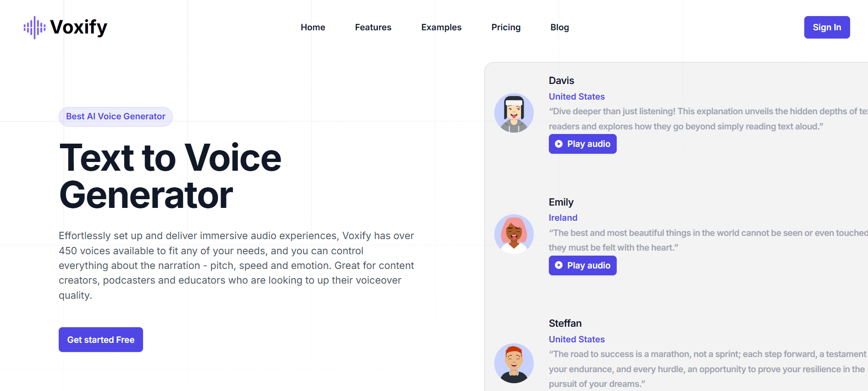Select the Emily voice name

pyautogui.click(x=561, y=202)
